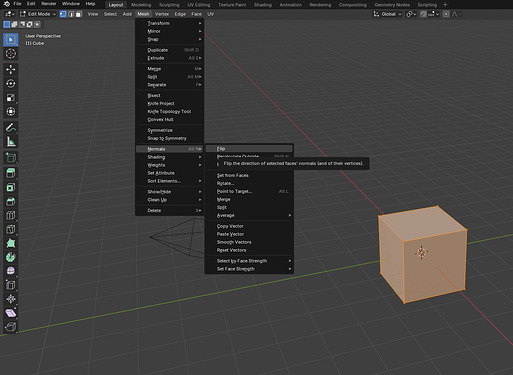Click the selected cube in the viewport
This screenshot has width=513, height=375.
coord(422,254)
